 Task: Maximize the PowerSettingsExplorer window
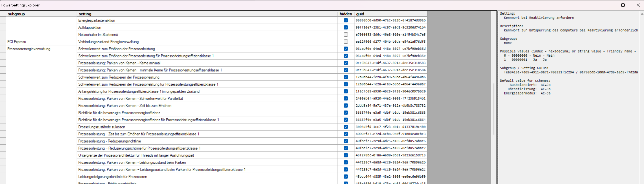click(x=623, y=5)
